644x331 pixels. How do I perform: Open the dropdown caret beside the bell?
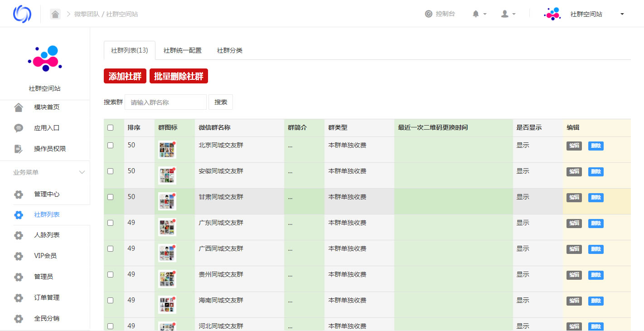click(485, 14)
